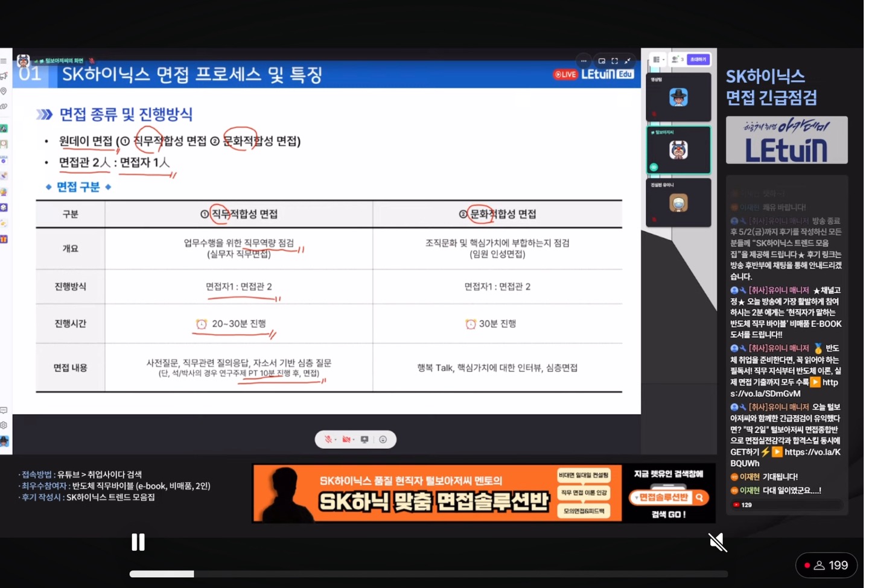Toggle the microphone in meeting toolbar
The height and width of the screenshot is (588, 869).
[329, 440]
